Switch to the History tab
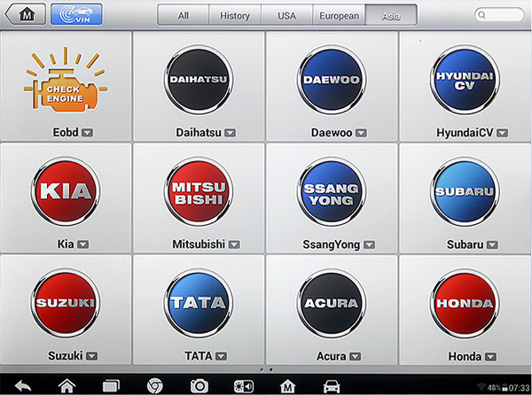Image resolution: width=532 pixels, height=395 pixels. 235,15
